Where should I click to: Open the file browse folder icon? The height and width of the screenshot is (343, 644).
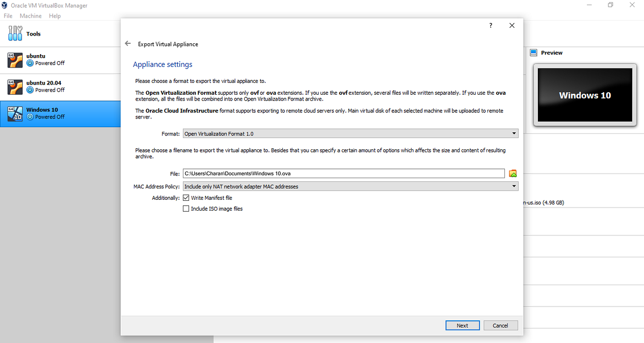[x=513, y=174]
